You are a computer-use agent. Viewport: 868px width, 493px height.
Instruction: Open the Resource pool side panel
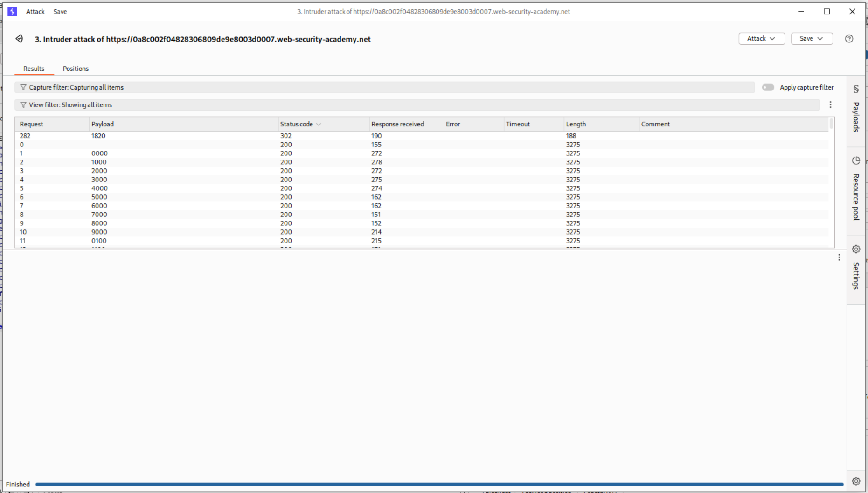coord(856,189)
